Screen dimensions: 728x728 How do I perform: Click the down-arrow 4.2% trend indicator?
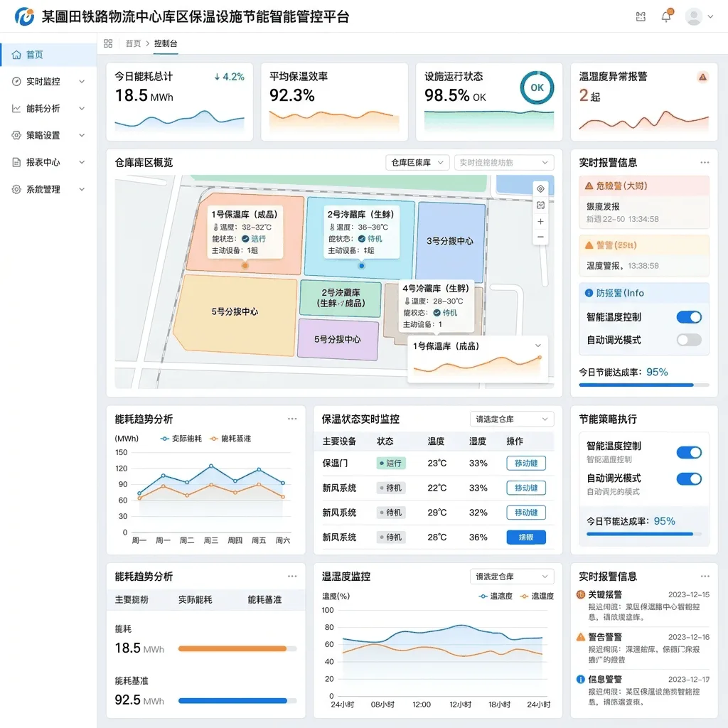229,77
